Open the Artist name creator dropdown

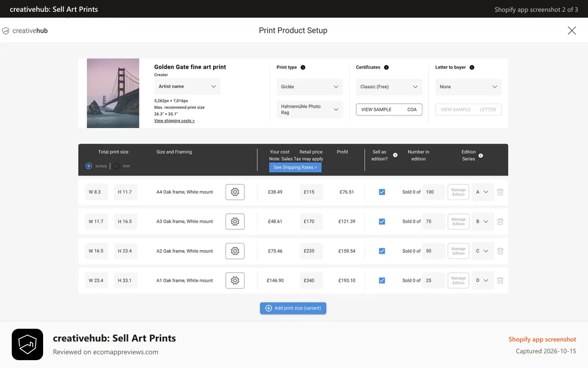(x=187, y=86)
